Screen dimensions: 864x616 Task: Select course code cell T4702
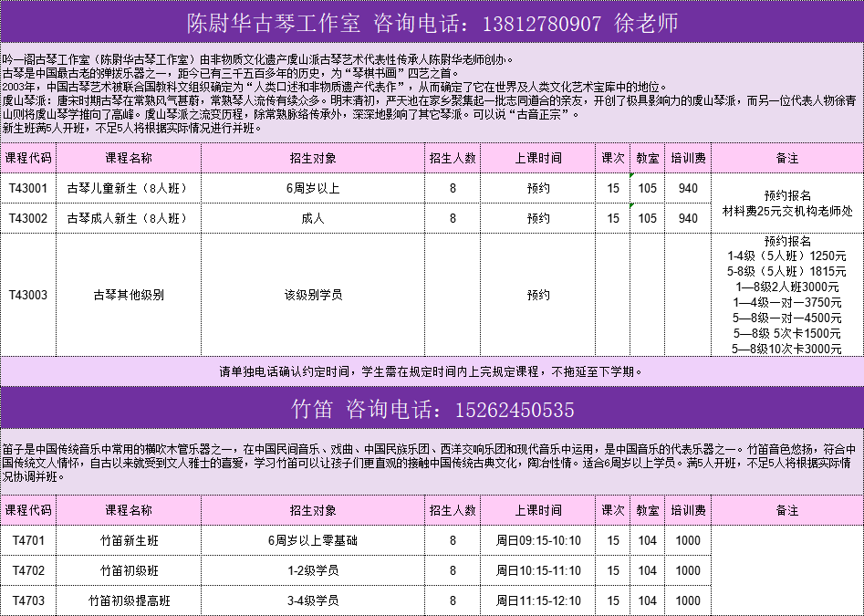coord(27,571)
